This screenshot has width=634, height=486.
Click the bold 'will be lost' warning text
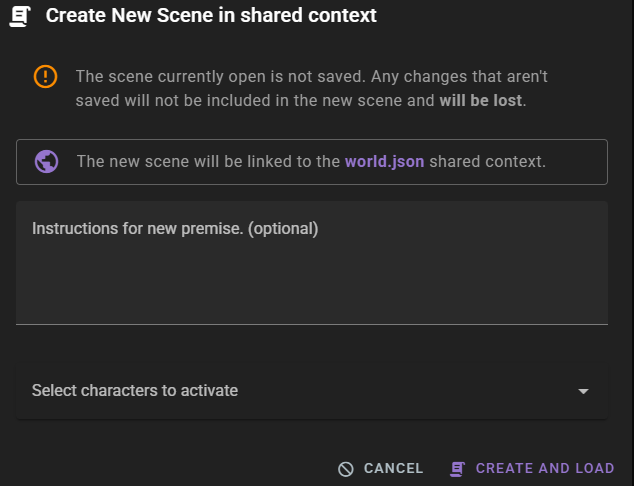coord(480,101)
